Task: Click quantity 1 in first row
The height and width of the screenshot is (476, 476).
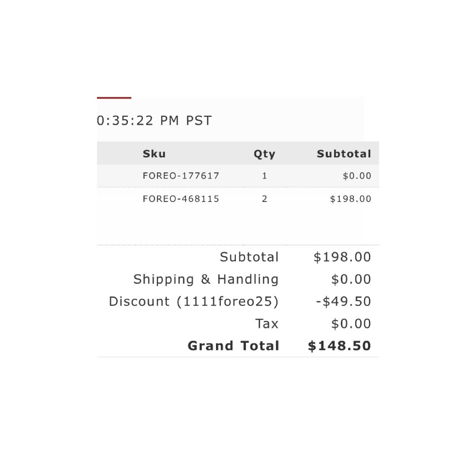Action: coord(264,176)
